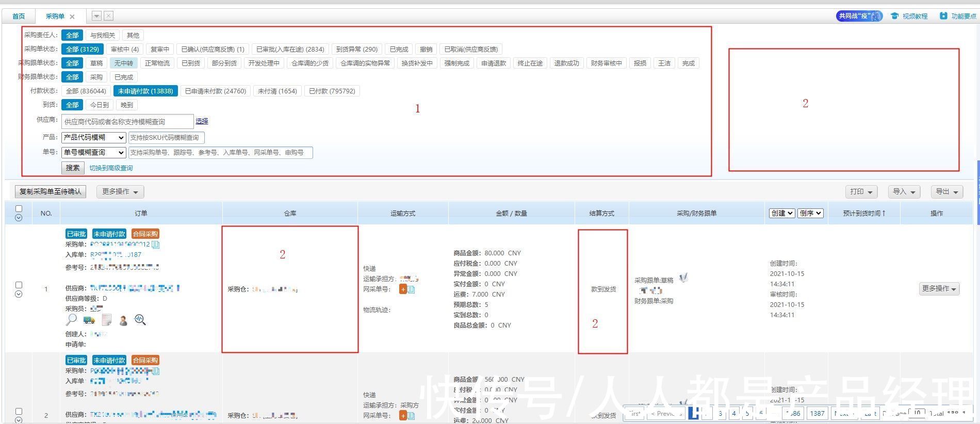Select 未付清 (1654) payment filter
Viewport: 980px width, 424px height.
[277, 91]
